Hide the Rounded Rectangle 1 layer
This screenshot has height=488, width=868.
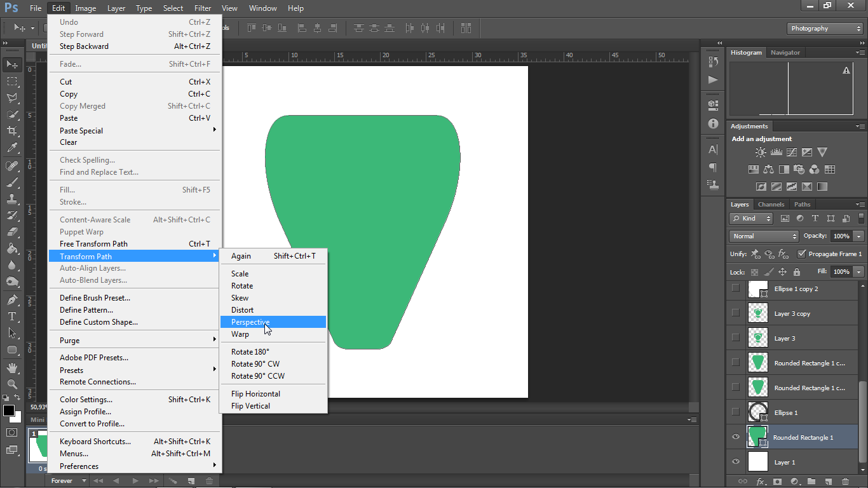pos(736,437)
